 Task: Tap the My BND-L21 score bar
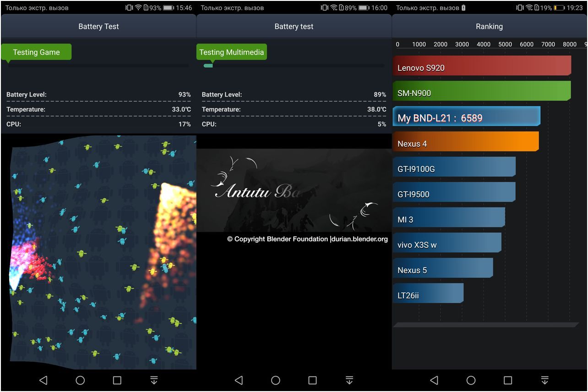tap(466, 117)
